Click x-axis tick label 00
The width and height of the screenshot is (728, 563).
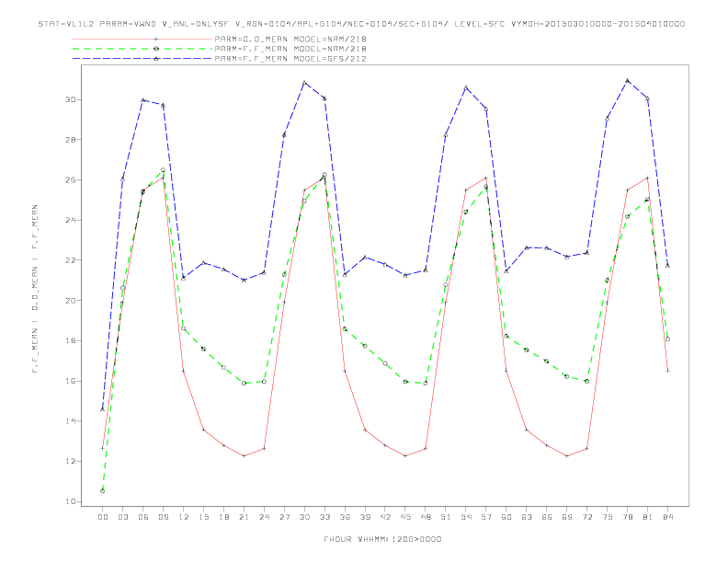click(103, 517)
